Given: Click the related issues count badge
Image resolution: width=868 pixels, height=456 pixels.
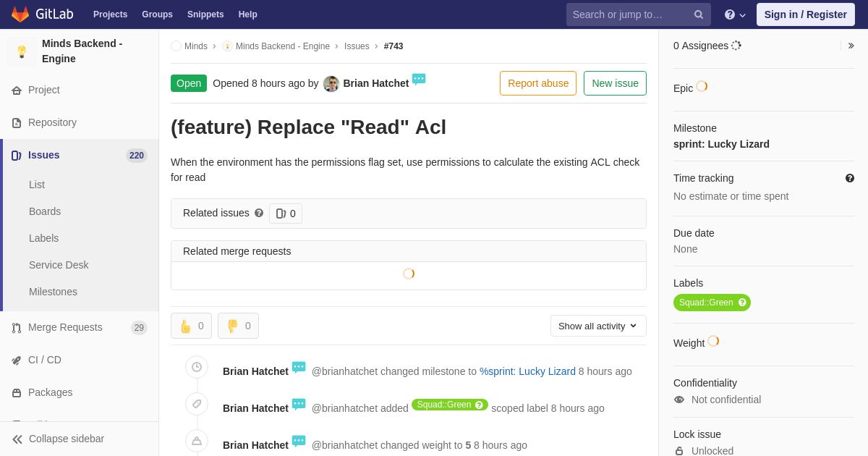Looking at the screenshot, I should [x=286, y=214].
